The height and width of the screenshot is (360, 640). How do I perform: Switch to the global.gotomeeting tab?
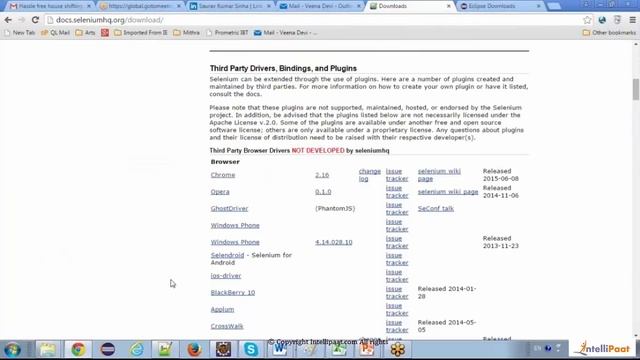140,6
